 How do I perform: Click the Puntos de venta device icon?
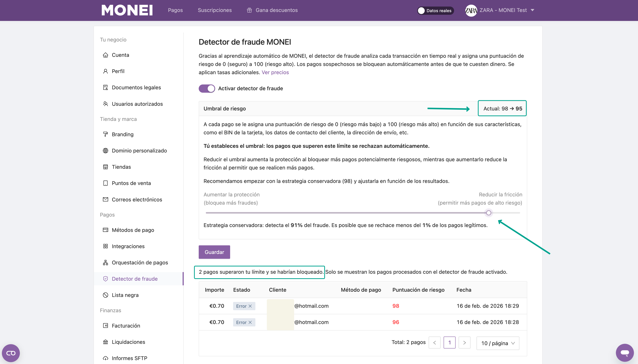[x=105, y=183]
